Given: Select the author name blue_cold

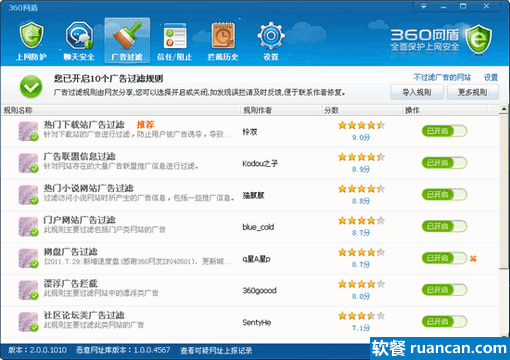Looking at the screenshot, I should tap(258, 227).
